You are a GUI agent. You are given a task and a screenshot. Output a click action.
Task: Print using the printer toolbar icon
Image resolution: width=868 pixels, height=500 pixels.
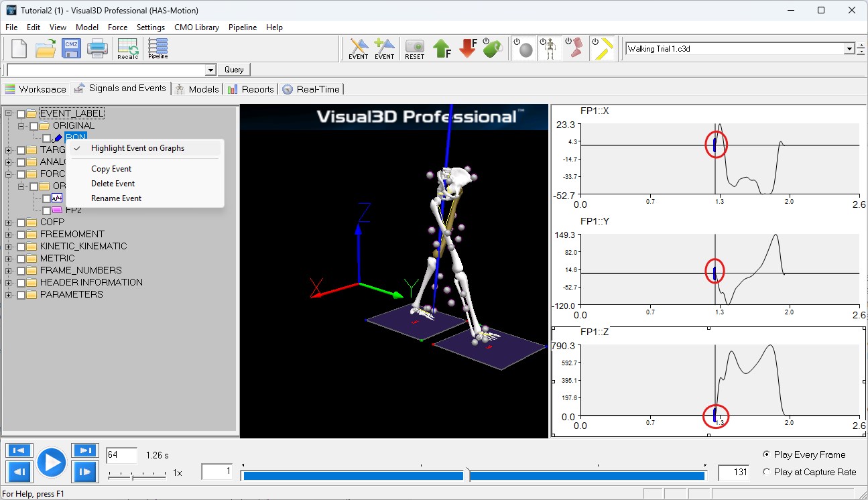(x=97, y=49)
